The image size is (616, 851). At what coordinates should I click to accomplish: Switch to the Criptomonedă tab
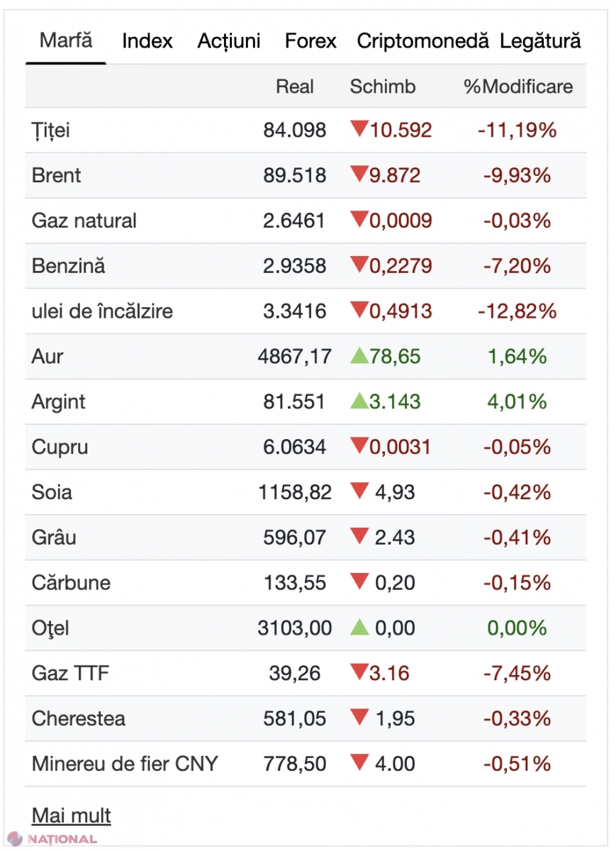coord(422,41)
